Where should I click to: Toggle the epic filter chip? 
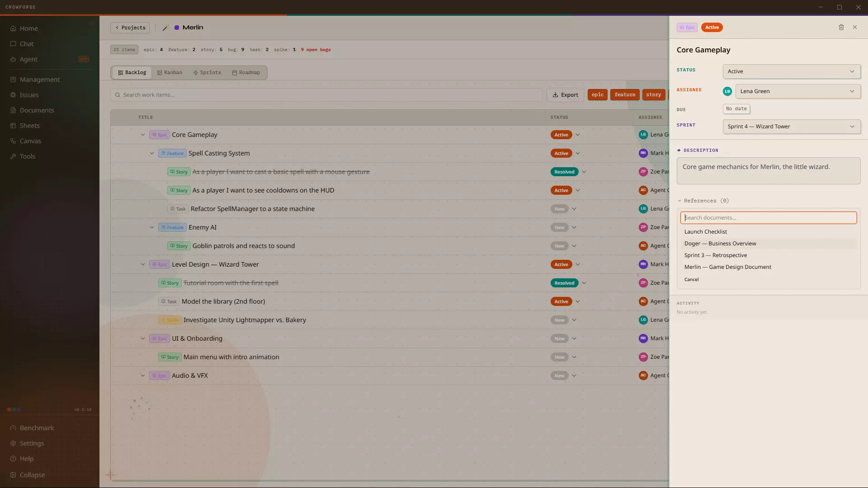tap(597, 94)
